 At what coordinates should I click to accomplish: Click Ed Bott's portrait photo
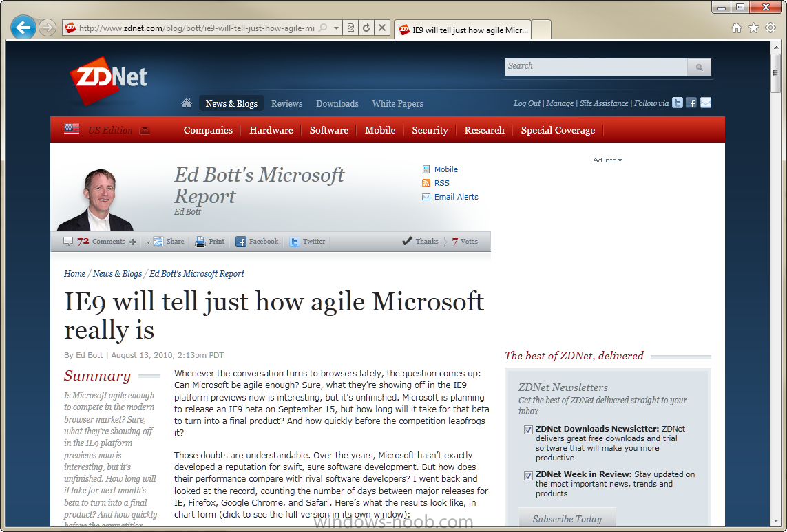(x=96, y=200)
